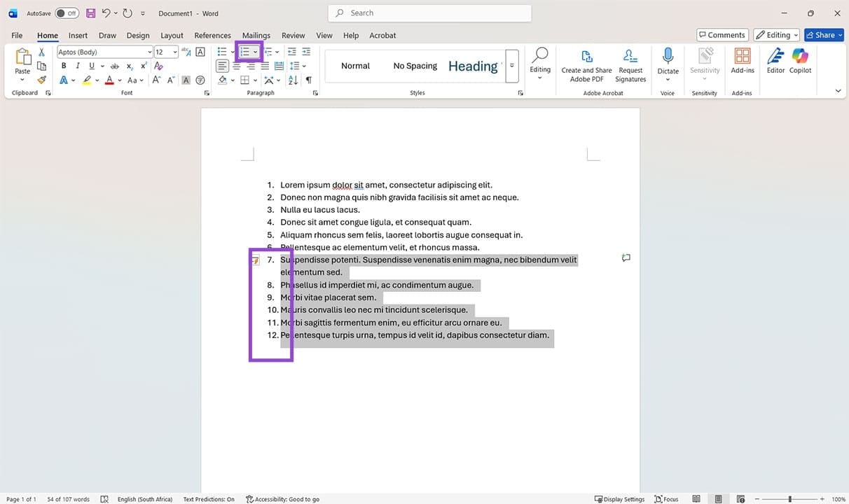Select the red Font Color swatch
The image size is (849, 504).
point(109,80)
